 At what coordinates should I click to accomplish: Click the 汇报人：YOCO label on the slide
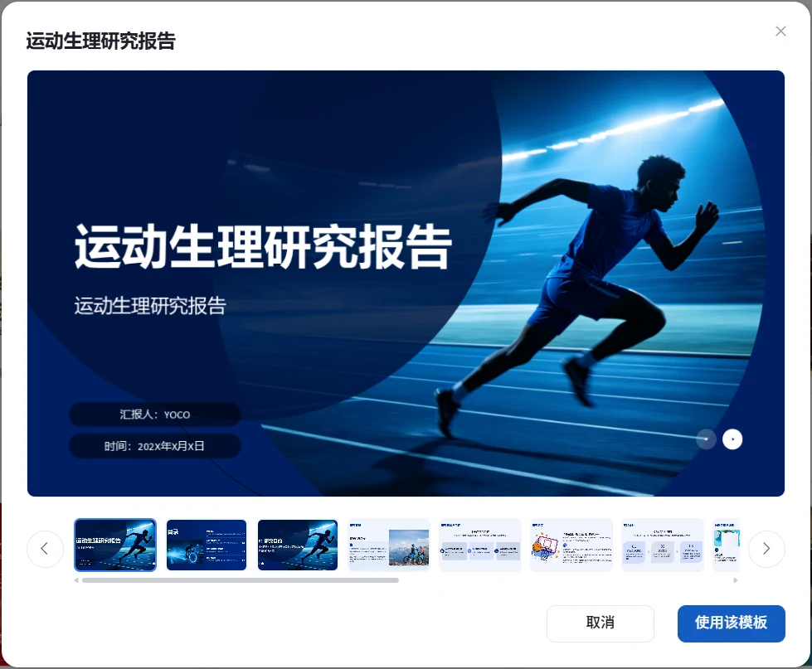155,414
